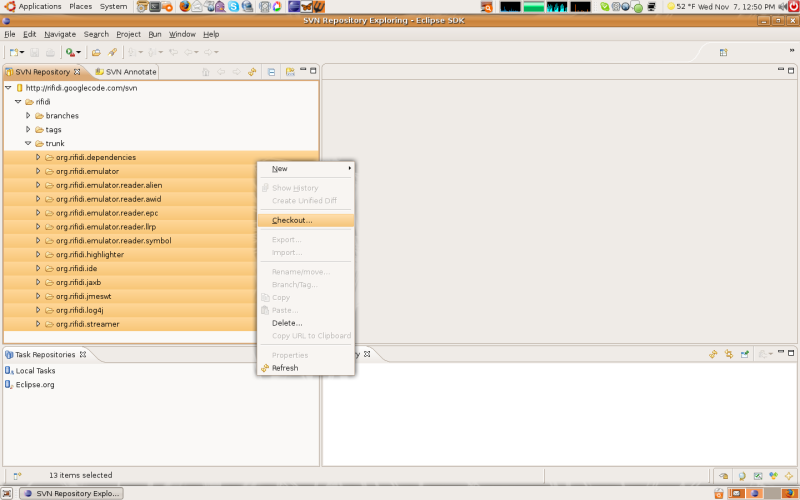This screenshot has height=500, width=800.
Task: Click the Local Tasks repository icon
Action: pos(9,371)
